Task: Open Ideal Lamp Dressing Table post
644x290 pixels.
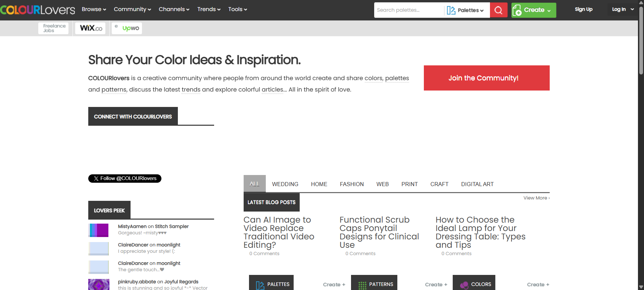Action: 481,232
